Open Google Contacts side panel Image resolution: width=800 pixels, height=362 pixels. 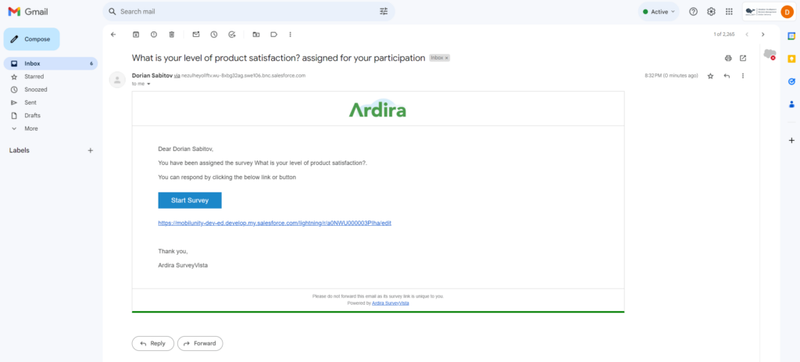(791, 104)
